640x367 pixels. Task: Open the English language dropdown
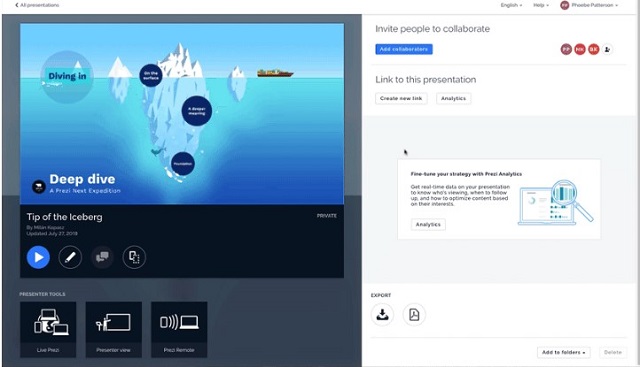[x=511, y=5]
